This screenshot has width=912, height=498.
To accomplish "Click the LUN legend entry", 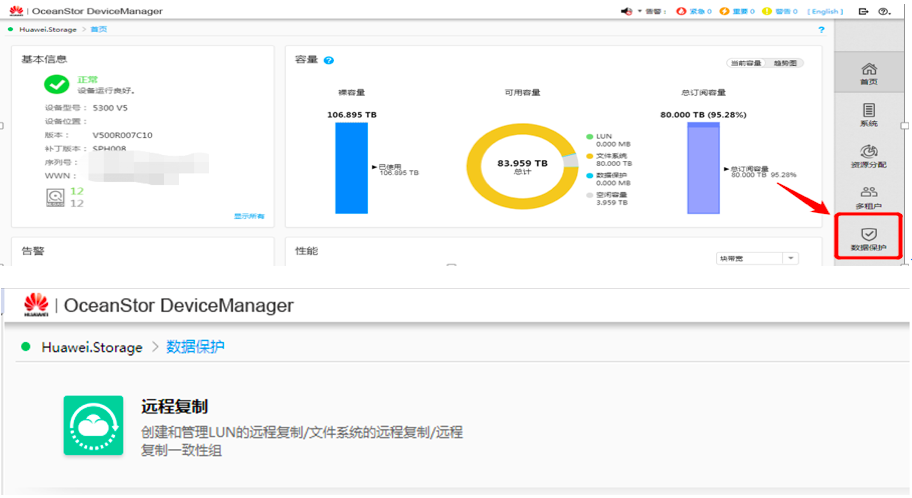I will pyautogui.click(x=608, y=140).
